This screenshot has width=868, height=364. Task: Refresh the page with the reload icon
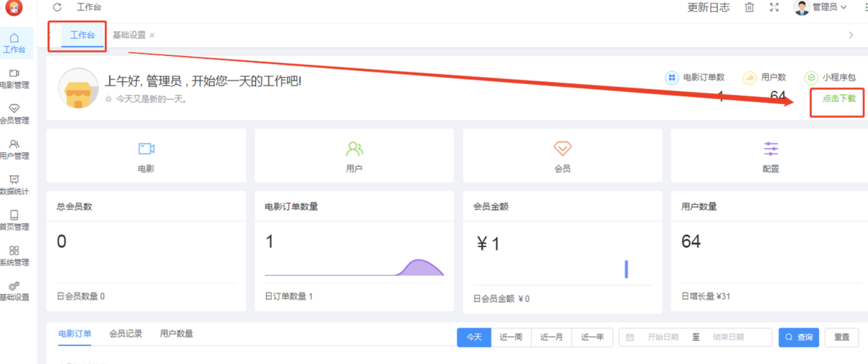tap(57, 7)
